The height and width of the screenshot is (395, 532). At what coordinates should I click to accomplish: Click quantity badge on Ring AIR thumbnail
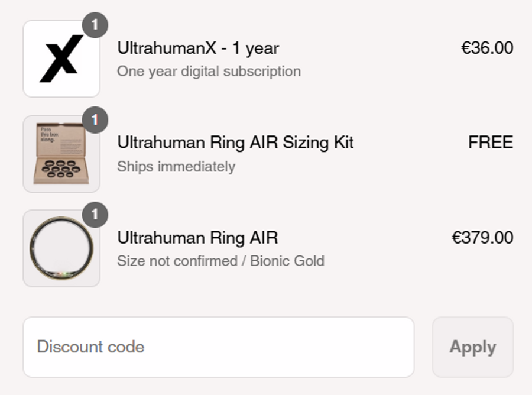tap(95, 215)
